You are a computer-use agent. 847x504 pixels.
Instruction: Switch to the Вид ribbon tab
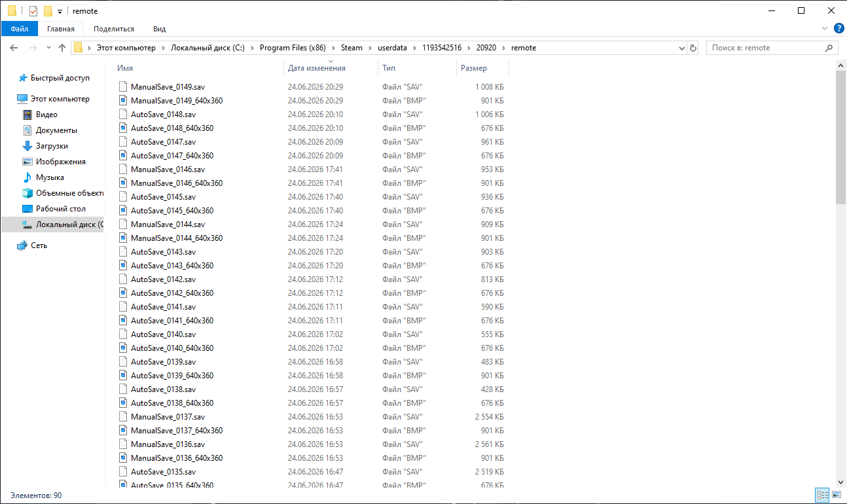pyautogui.click(x=159, y=29)
